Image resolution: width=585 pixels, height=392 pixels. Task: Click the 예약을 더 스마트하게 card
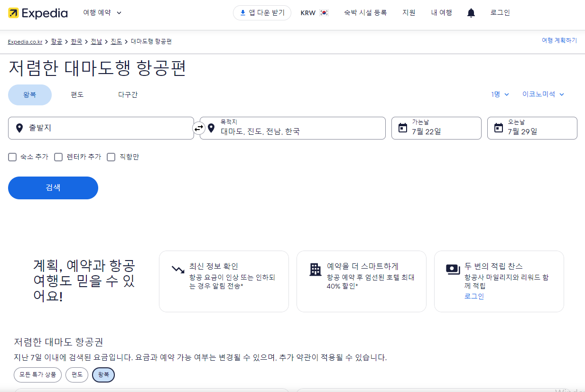362,281
